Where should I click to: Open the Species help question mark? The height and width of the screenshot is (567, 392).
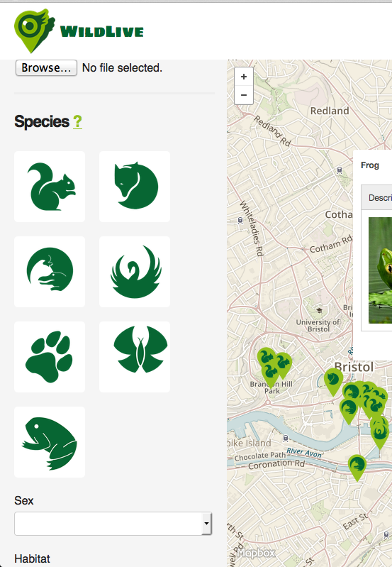coord(77,122)
